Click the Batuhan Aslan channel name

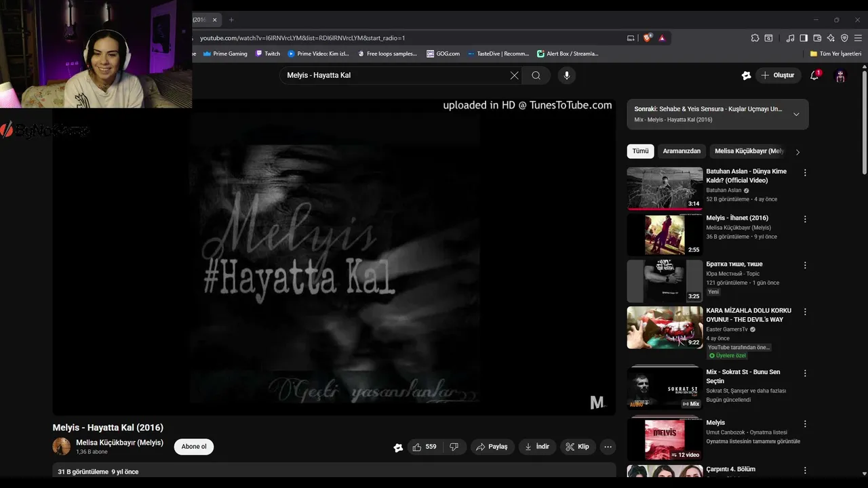pyautogui.click(x=724, y=190)
